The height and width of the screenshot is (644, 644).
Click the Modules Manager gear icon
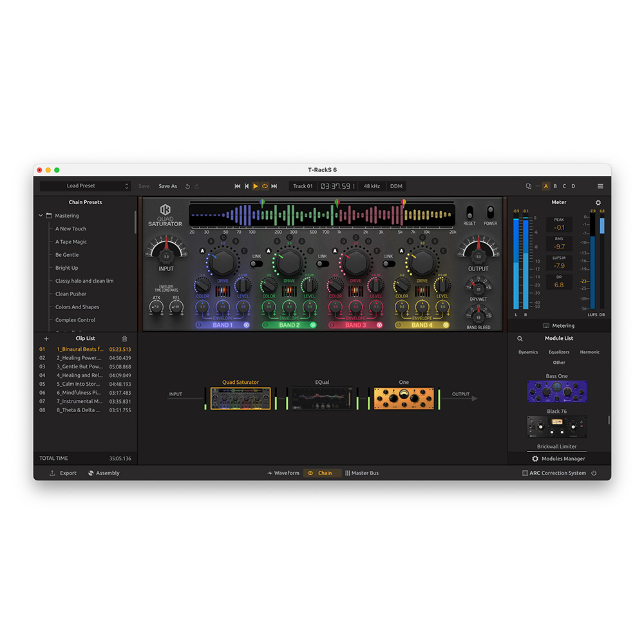[535, 459]
